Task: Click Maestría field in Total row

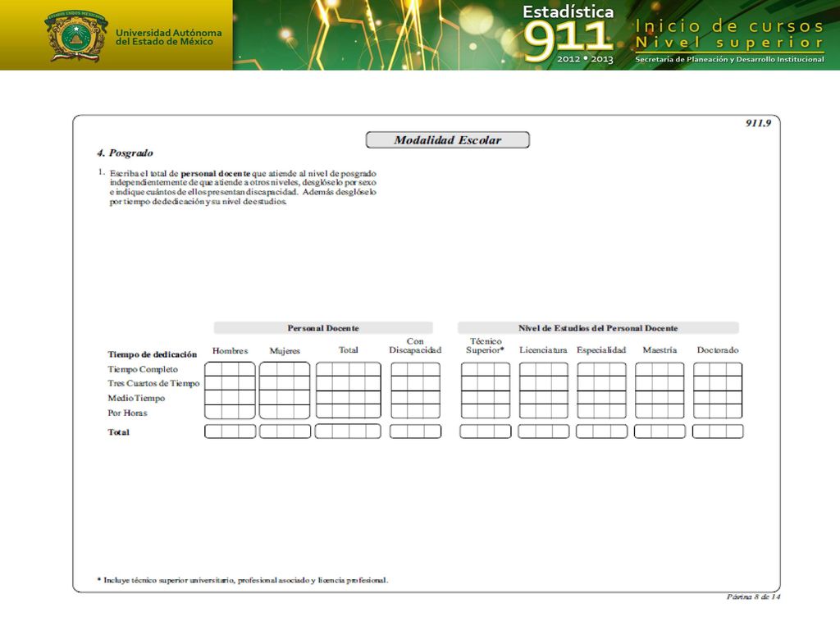Action: click(660, 431)
